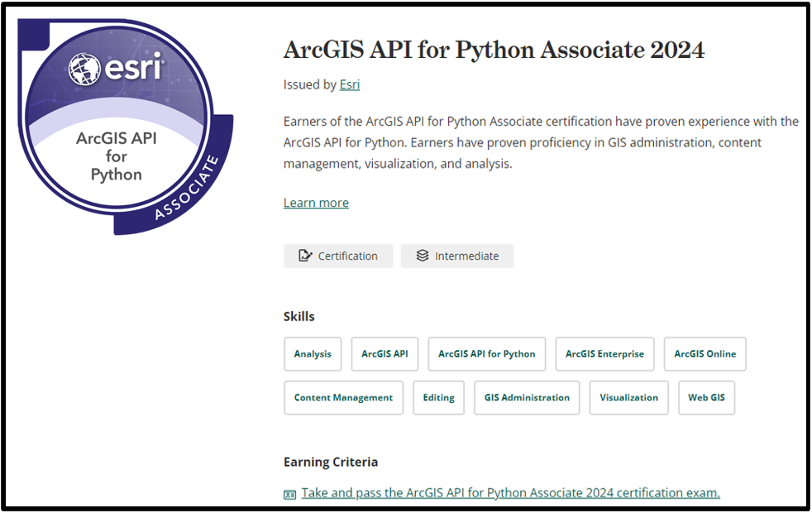812x513 pixels.
Task: Open the Visualization skill tag
Action: [628, 398]
